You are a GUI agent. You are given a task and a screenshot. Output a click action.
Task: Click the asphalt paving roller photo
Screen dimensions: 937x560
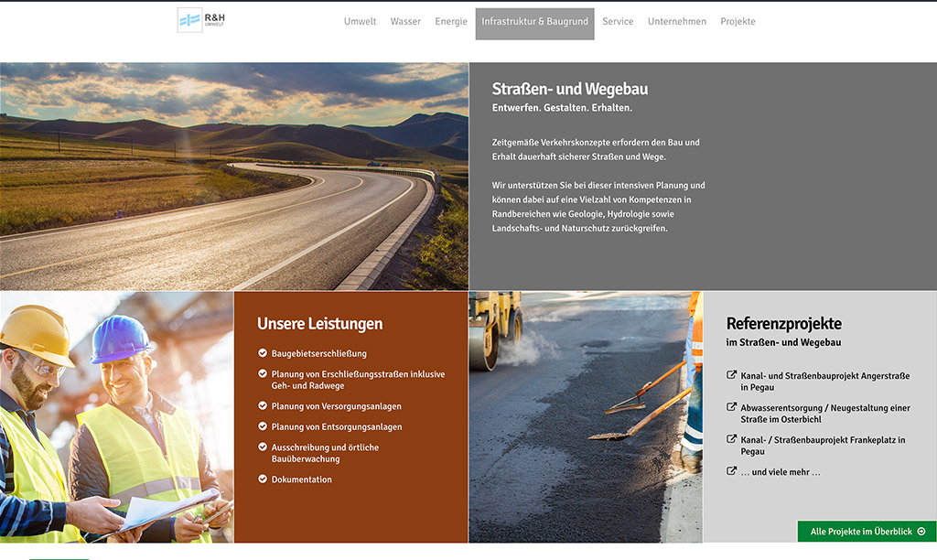pyautogui.click(x=586, y=417)
